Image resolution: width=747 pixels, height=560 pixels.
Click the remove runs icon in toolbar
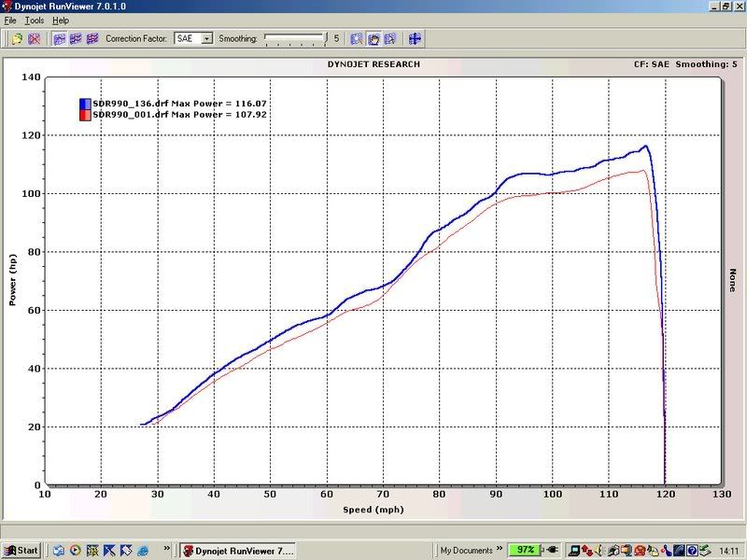pos(35,39)
